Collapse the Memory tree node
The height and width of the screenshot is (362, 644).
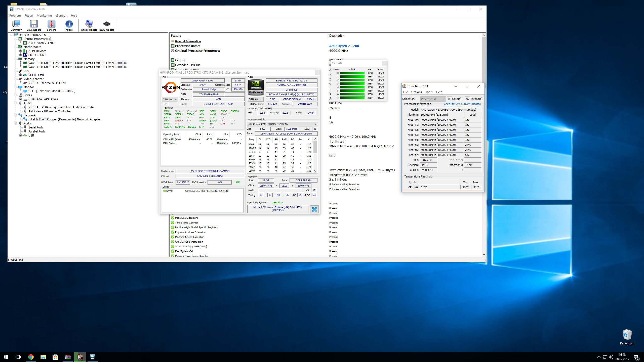16,59
